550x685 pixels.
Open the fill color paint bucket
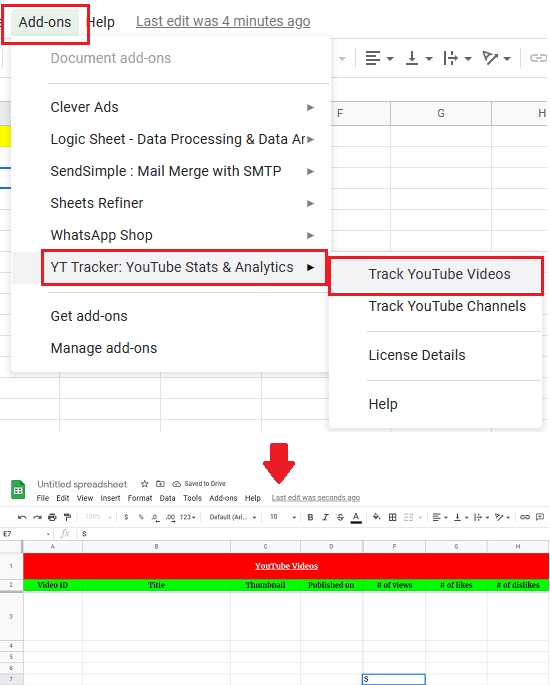click(376, 517)
